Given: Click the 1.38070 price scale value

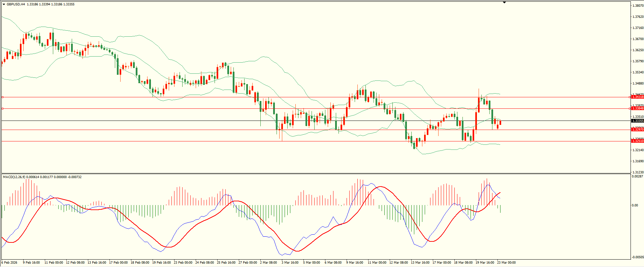Looking at the screenshot, I should point(638,6).
